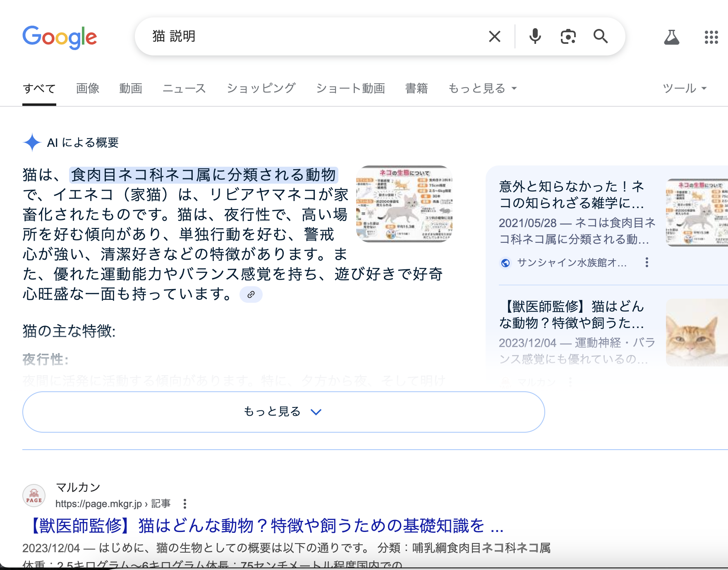Expand the もっと見る dropdown in the tab bar
This screenshot has height=570, width=728.
[482, 88]
